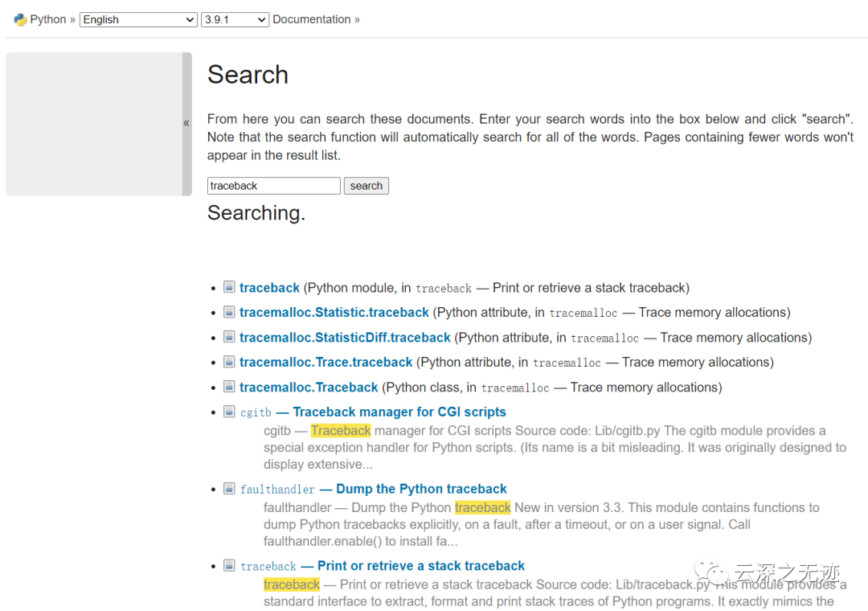Go to Python home breadcrumb link
The image size is (868, 611).
click(48, 19)
